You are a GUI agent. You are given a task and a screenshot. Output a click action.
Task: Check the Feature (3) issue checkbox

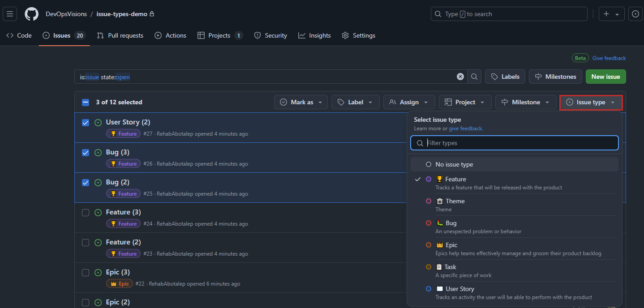(86, 212)
